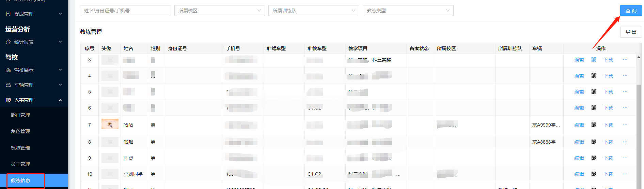644x189 pixels.
Task: Click 编辑 for coach 哈哈
Action: [x=579, y=125]
